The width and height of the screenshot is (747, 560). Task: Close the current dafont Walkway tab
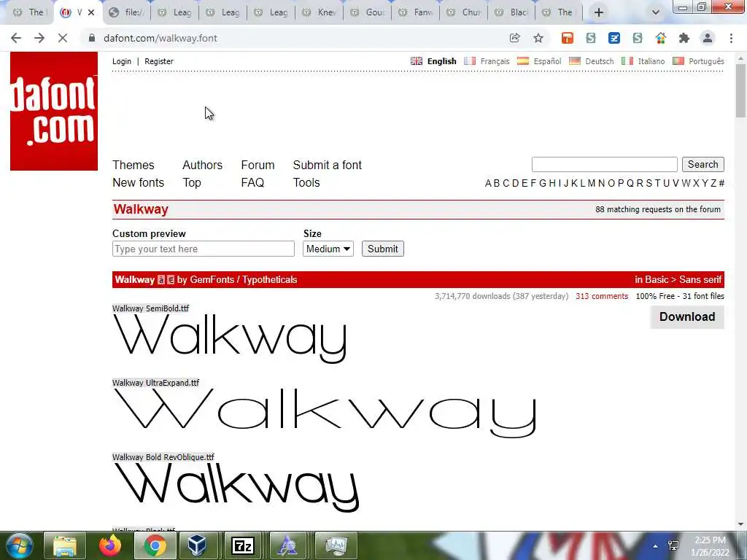click(x=91, y=12)
